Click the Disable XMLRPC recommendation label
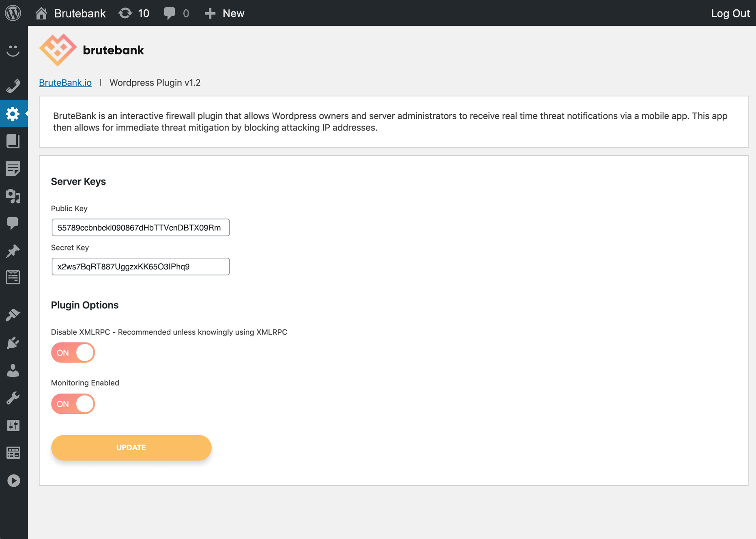The height and width of the screenshot is (539, 756). click(x=169, y=332)
